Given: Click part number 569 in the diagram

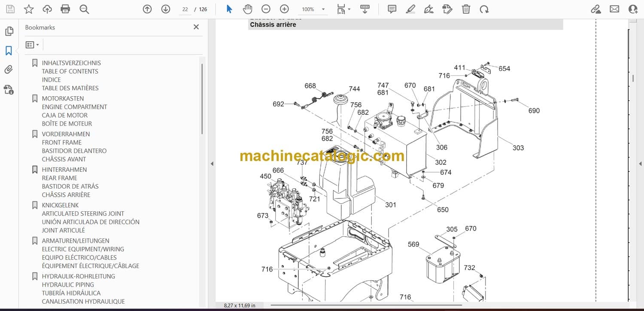Looking at the screenshot, I should pos(413,244).
